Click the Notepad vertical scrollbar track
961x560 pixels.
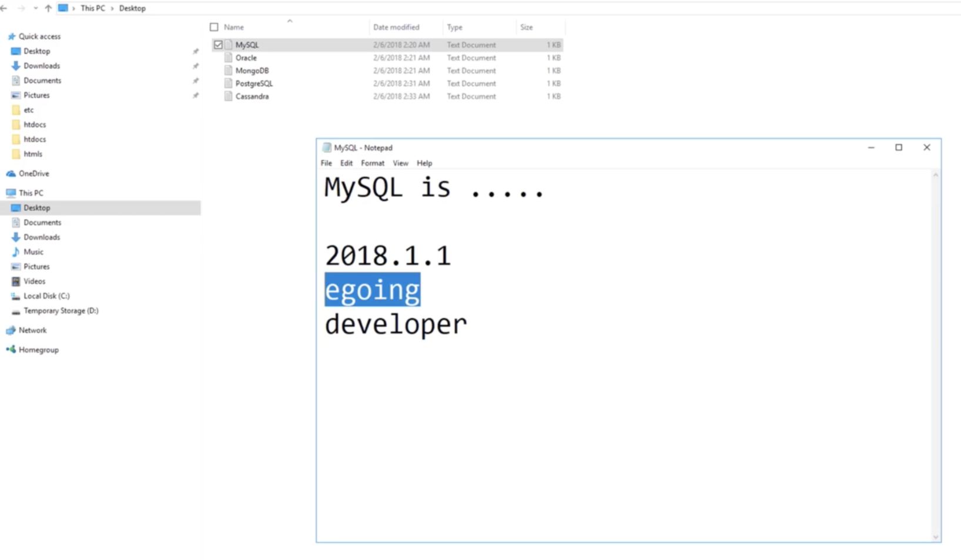(x=936, y=356)
